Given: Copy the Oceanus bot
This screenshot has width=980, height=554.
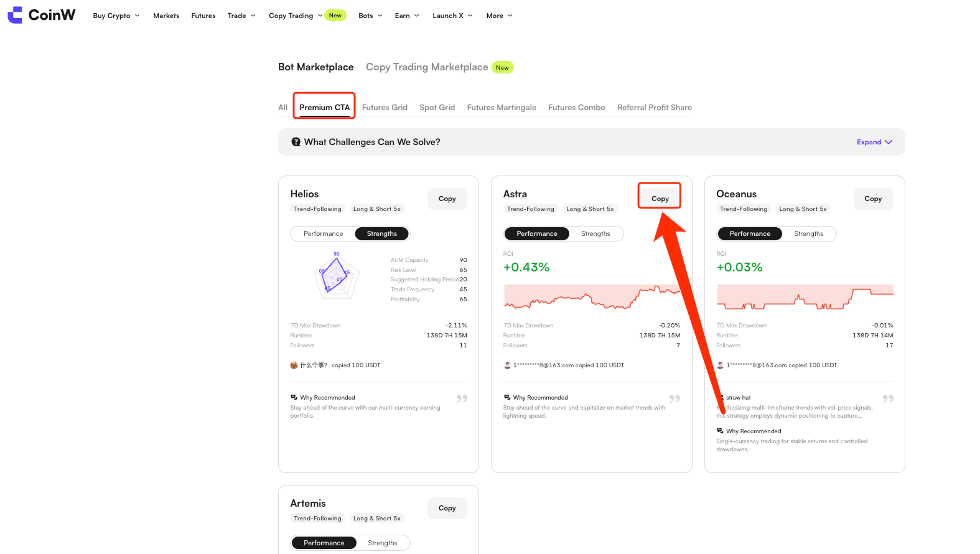Looking at the screenshot, I should click(x=873, y=199).
